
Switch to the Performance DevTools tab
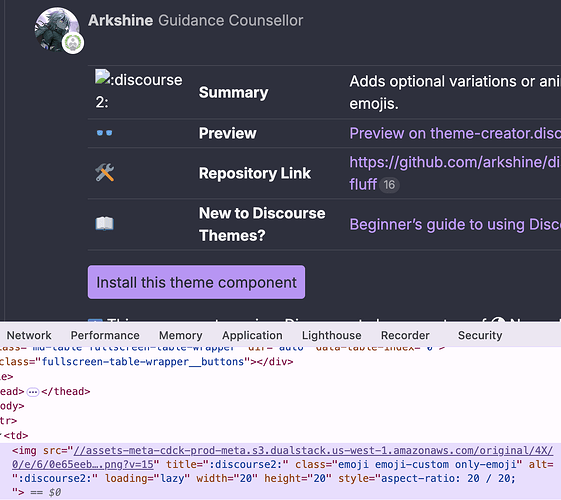click(x=105, y=335)
